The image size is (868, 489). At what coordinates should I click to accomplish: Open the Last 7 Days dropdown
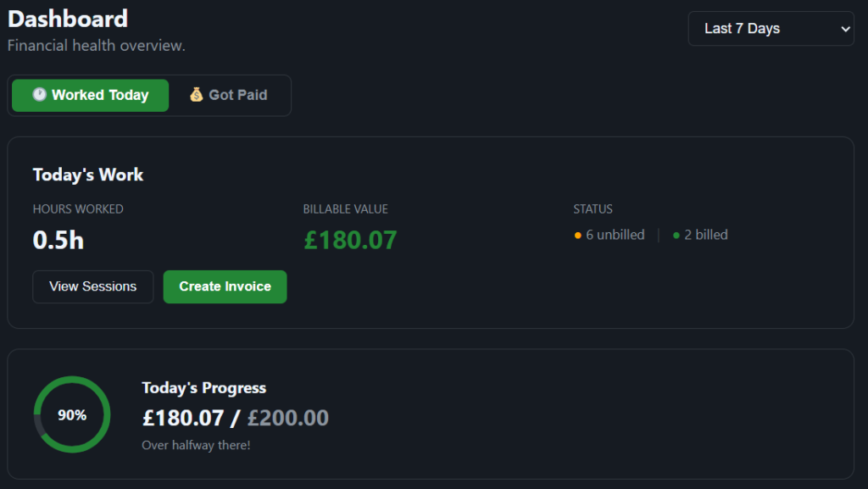pyautogui.click(x=770, y=29)
